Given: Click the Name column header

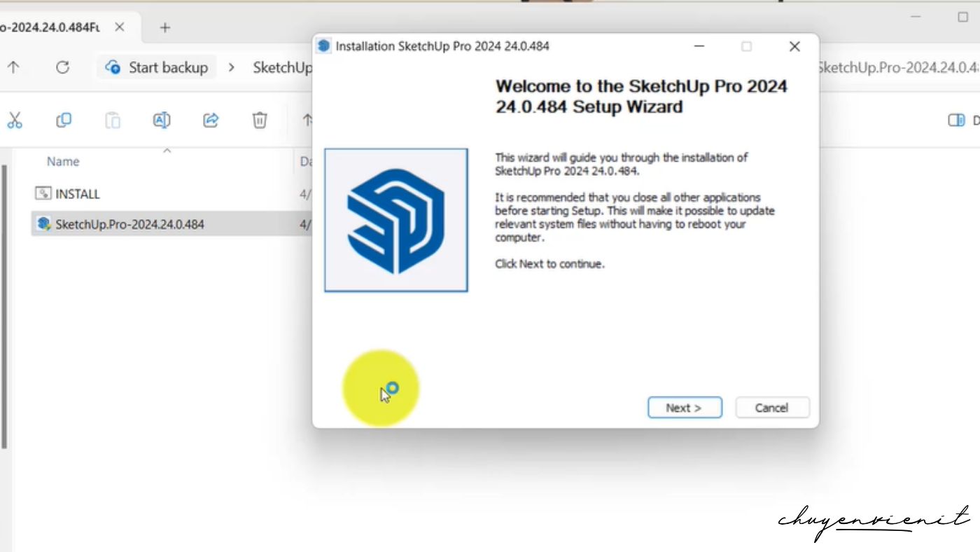Looking at the screenshot, I should [x=63, y=161].
